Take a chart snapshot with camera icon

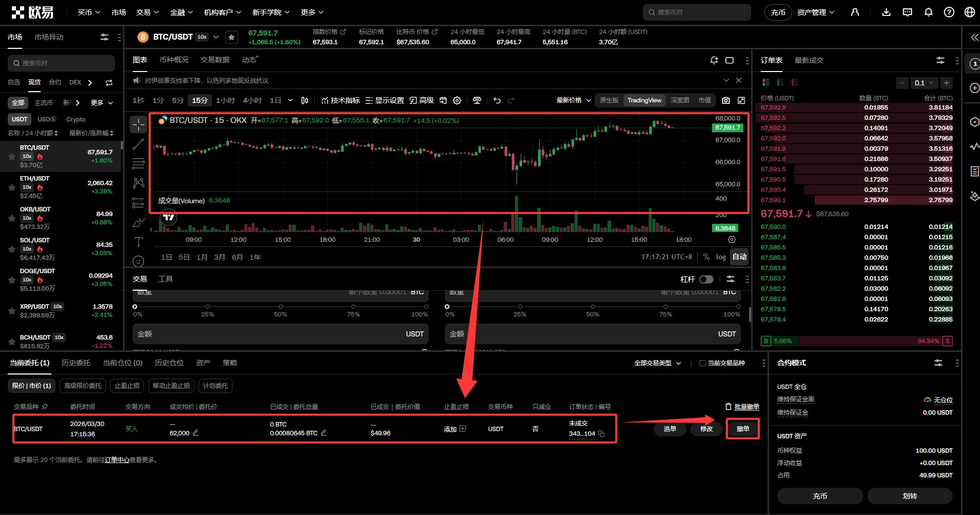[x=726, y=100]
